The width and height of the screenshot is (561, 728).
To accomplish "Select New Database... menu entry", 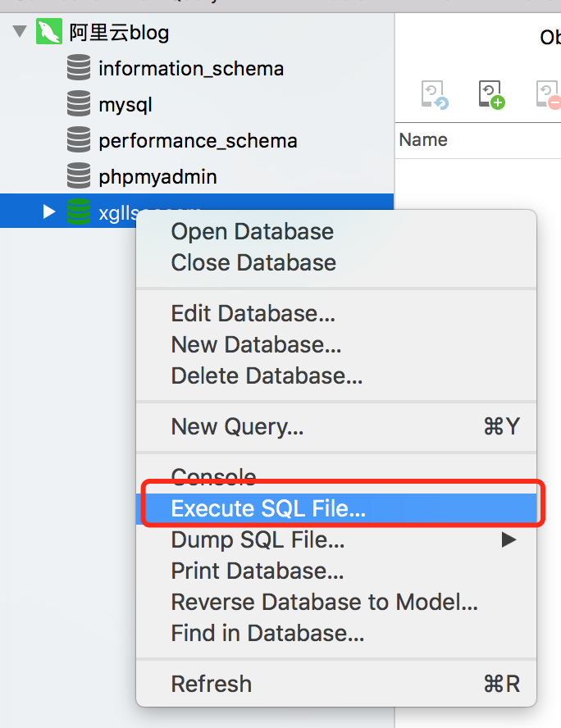I will [336, 344].
